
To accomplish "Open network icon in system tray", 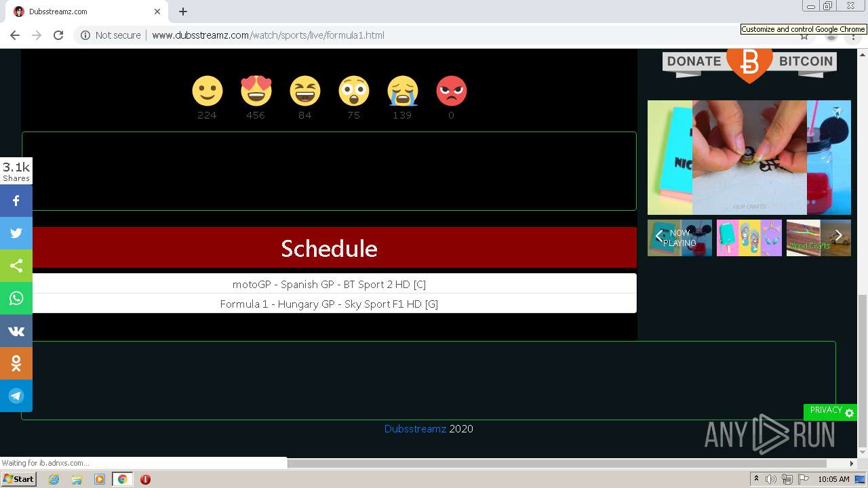I will coord(787,479).
